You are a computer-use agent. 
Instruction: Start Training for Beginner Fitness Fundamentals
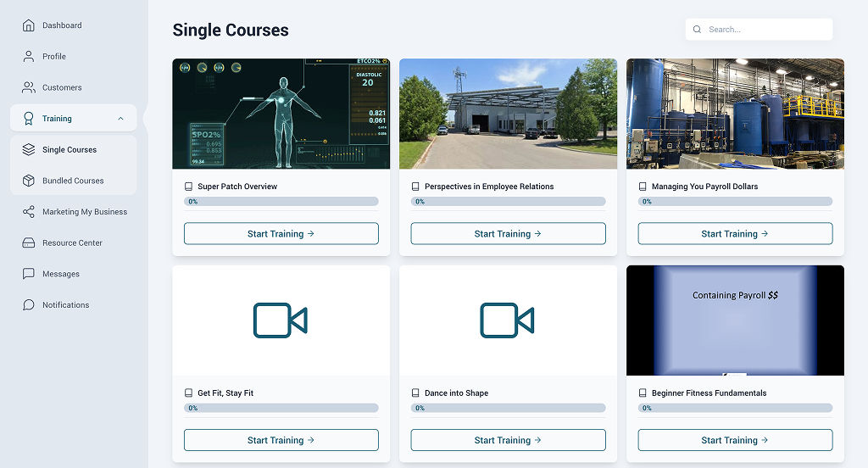pos(735,440)
